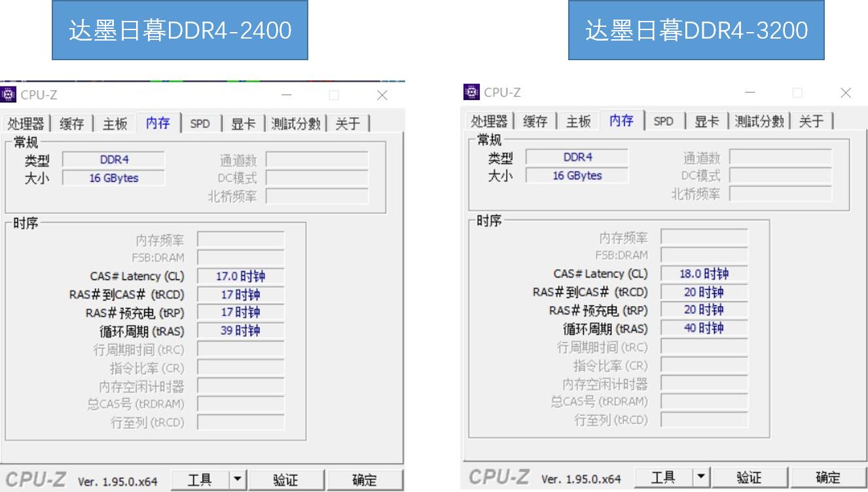Click the 16 GBytes size field on right
Image resolution: width=868 pixels, height=492 pixels.
(577, 175)
